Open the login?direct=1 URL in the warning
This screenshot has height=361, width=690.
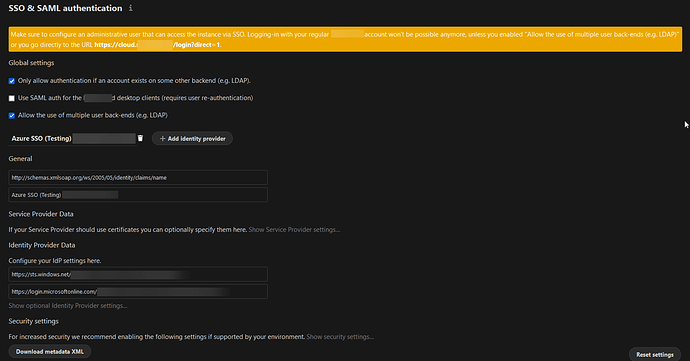click(158, 44)
